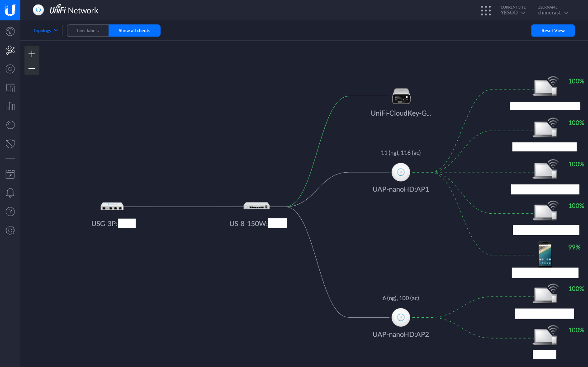
Task: Open the Settings gear sidebar icon
Action: point(10,231)
